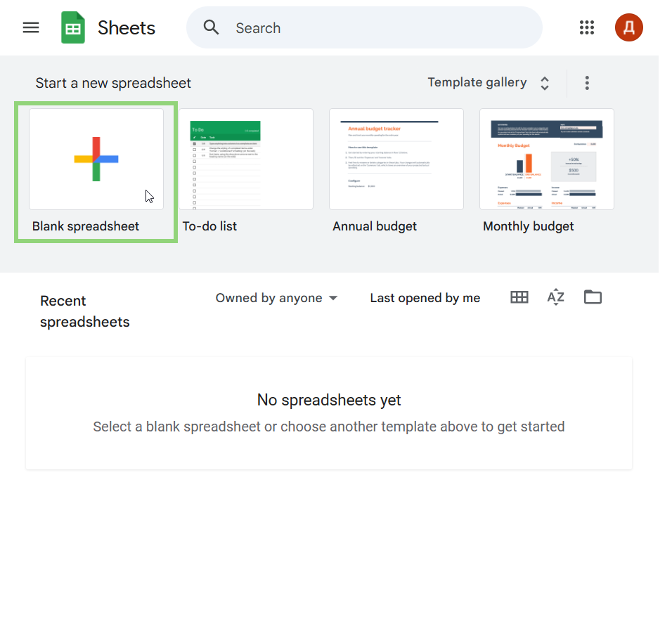Click the 'Last opened by me' sort label
Screen dimensions: 672x638
[425, 298]
